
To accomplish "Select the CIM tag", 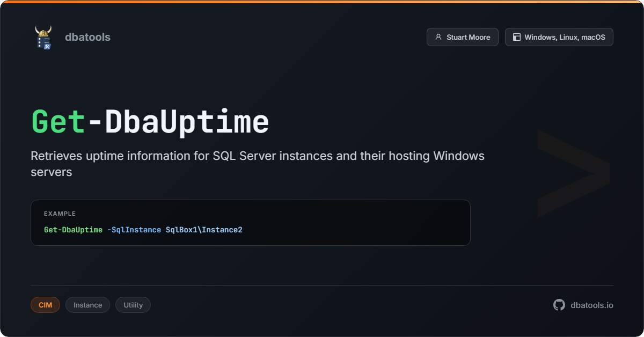I will tap(45, 305).
